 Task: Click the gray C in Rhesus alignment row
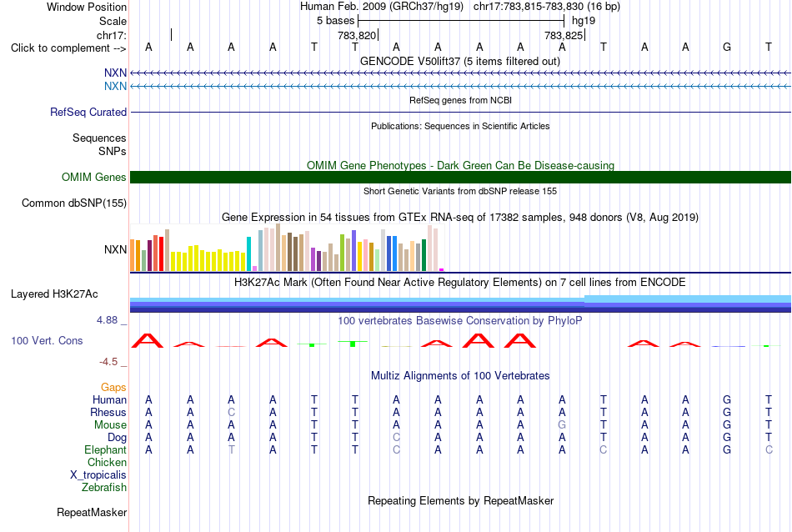(231, 412)
